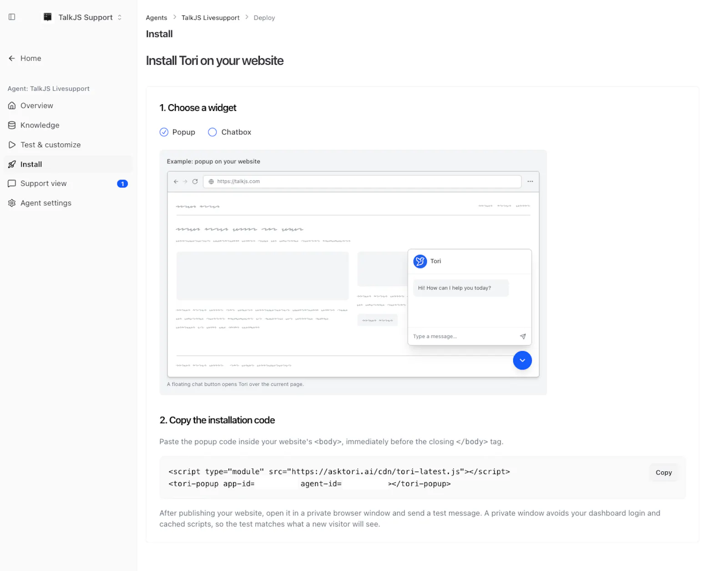Open the TalkJS Support workspace switcher

point(82,17)
